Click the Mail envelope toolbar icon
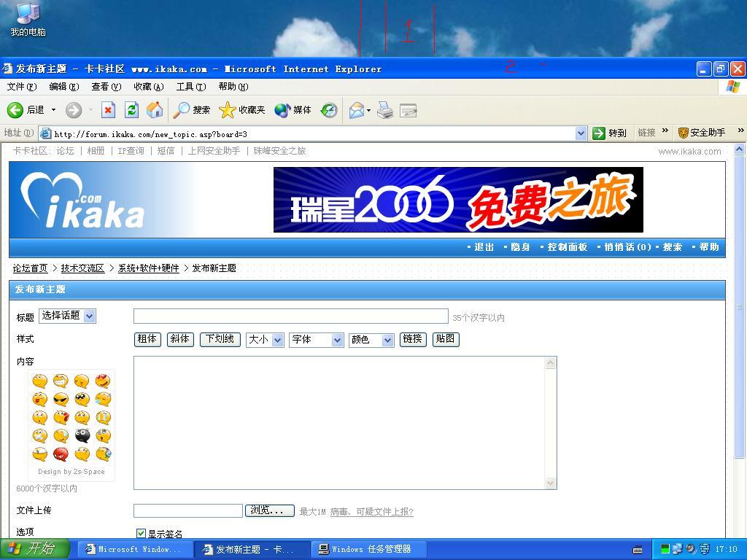The width and height of the screenshot is (747, 560). point(356,110)
